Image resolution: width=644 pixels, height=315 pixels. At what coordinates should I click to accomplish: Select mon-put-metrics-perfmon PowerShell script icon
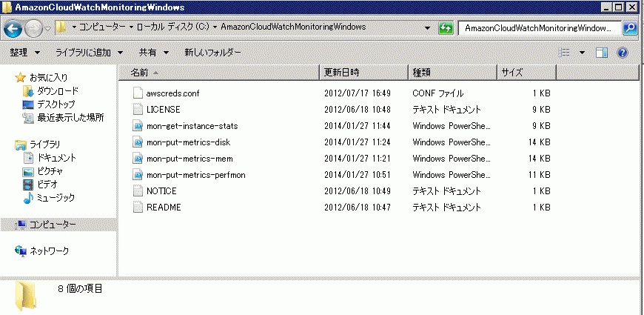pos(138,175)
